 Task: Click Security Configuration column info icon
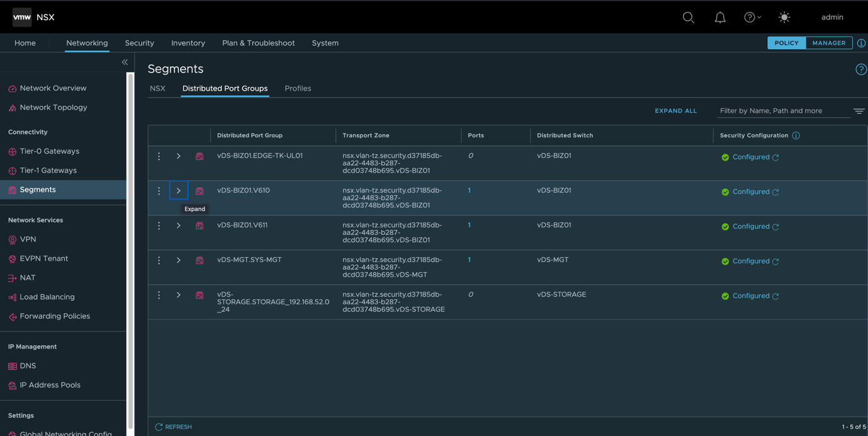coord(796,135)
